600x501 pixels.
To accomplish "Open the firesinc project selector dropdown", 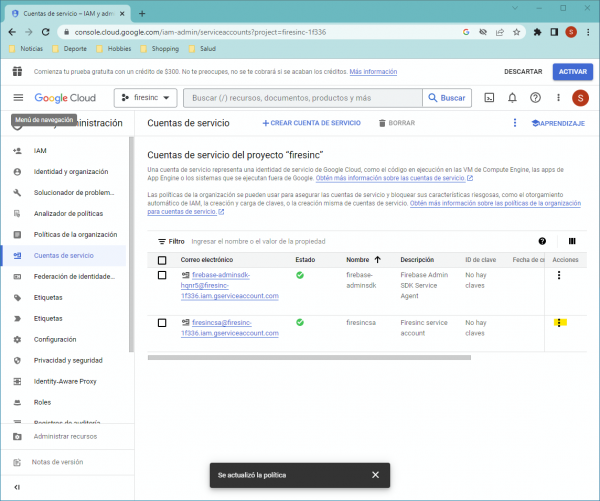I will click(x=146, y=98).
